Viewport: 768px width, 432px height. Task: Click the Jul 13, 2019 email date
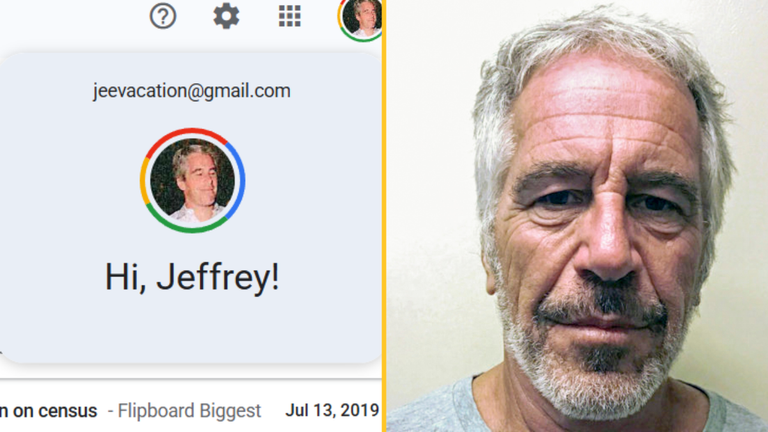pos(332,410)
